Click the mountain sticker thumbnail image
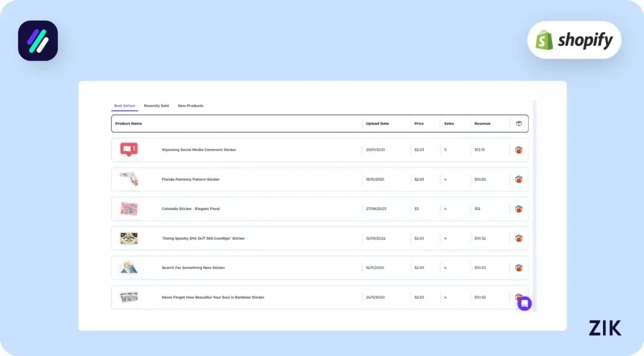The width and height of the screenshot is (644, 356). 129,268
